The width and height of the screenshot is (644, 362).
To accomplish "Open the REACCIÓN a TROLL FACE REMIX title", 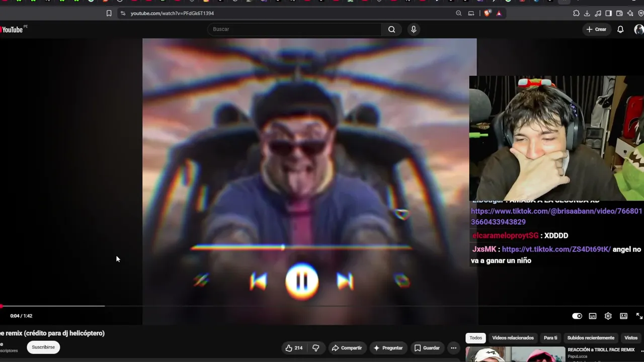I will click(x=601, y=350).
